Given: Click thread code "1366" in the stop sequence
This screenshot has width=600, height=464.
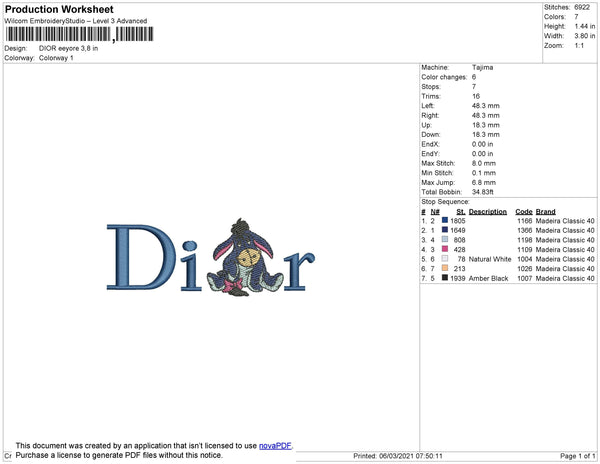Looking at the screenshot, I should 524,230.
